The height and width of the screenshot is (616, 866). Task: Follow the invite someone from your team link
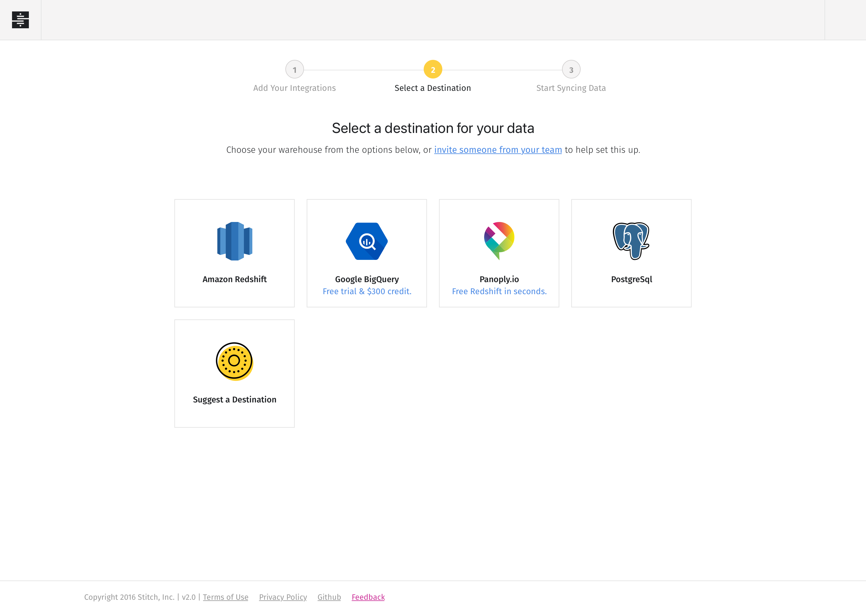tap(498, 150)
